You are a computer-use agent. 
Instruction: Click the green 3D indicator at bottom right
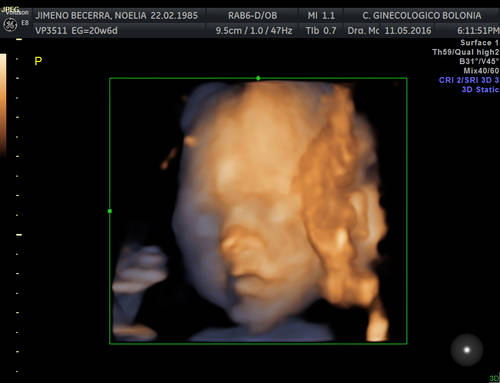[x=494, y=378]
